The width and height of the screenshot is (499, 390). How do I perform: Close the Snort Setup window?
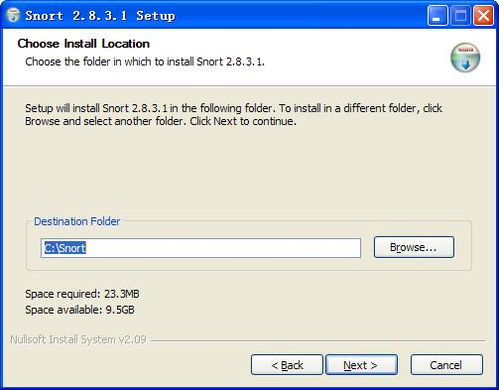point(483,16)
